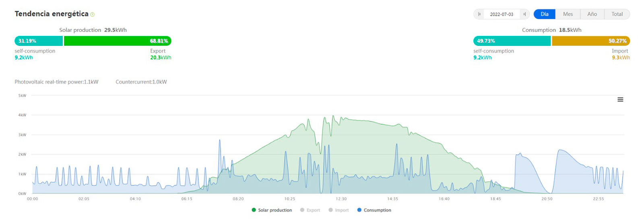Image resolution: width=644 pixels, height=224 pixels.
Task: Click the date field 2022-07-03
Action: (502, 14)
